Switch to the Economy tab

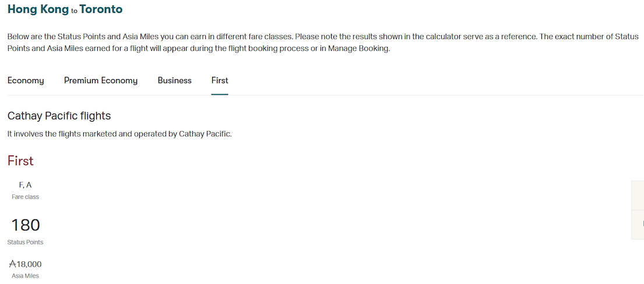tap(26, 80)
